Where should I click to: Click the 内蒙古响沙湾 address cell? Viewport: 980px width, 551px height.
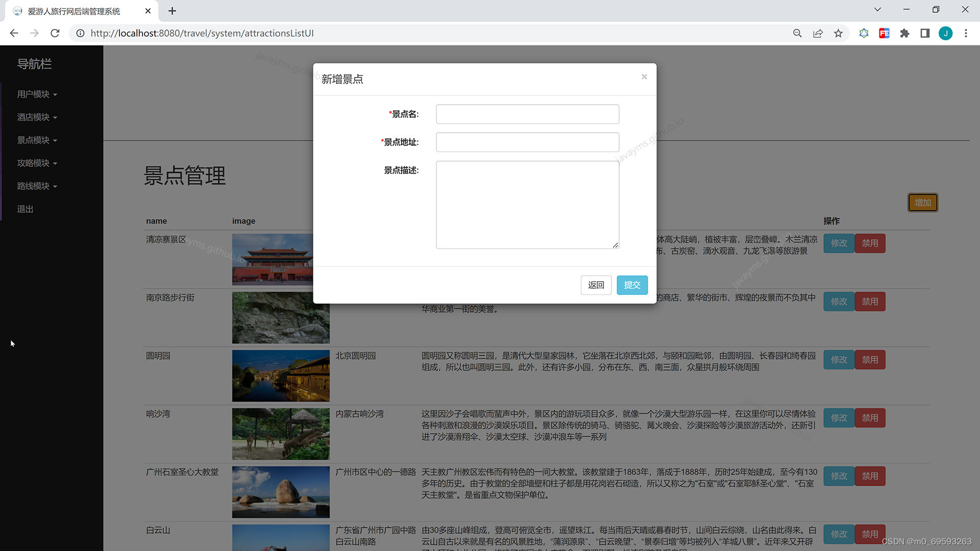click(x=359, y=414)
